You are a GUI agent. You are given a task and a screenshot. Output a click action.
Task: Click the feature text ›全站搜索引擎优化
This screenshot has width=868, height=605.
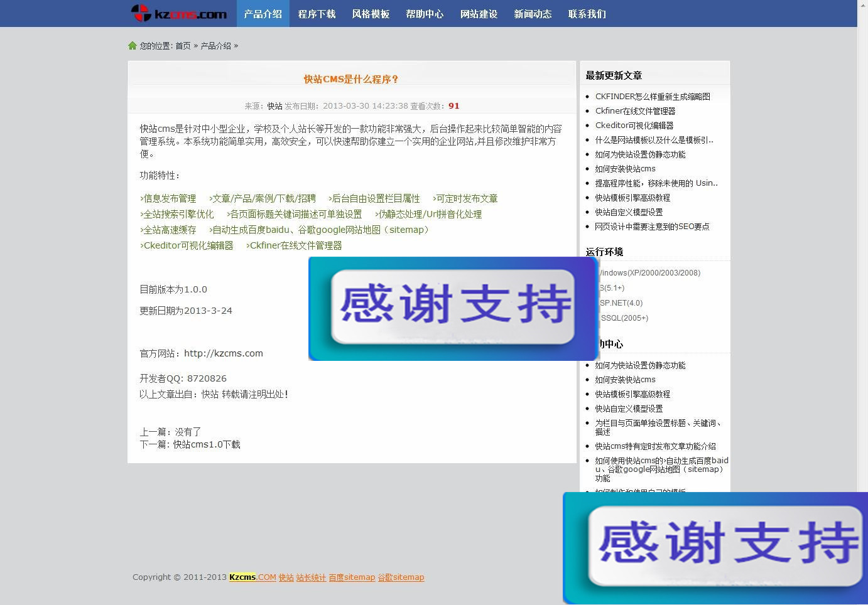(176, 214)
